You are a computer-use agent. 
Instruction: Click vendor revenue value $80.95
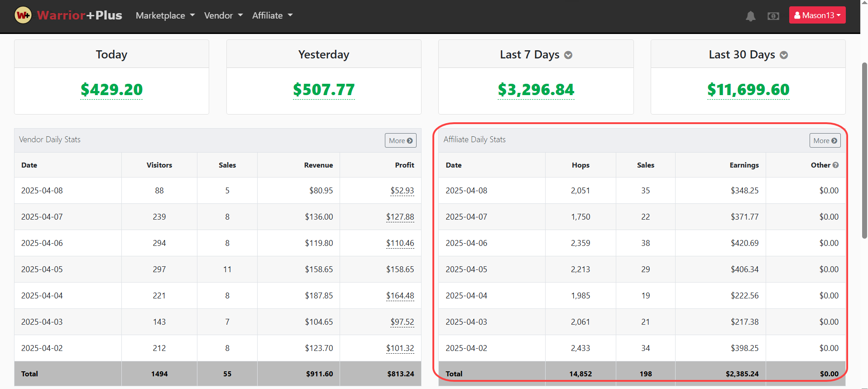tap(321, 191)
